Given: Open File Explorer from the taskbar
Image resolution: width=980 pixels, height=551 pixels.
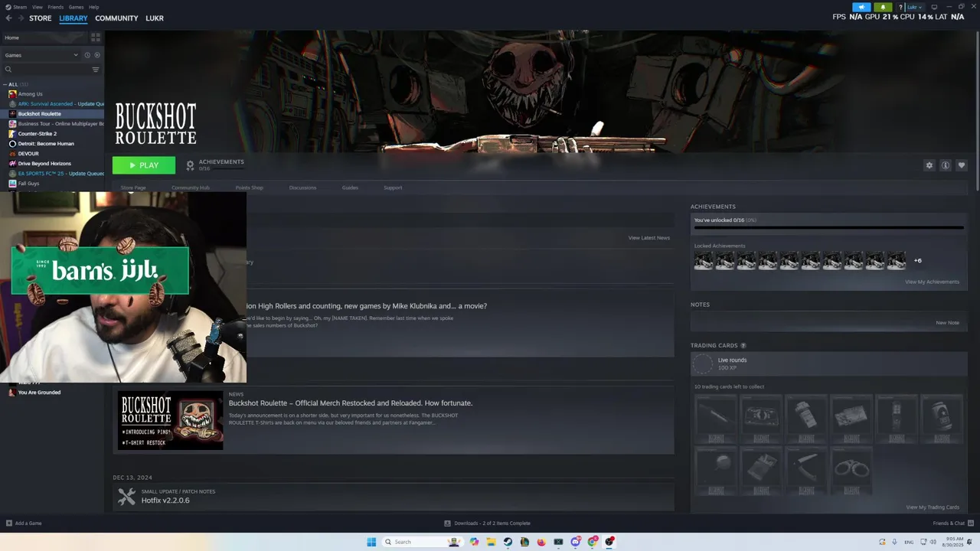Looking at the screenshot, I should coord(491,542).
